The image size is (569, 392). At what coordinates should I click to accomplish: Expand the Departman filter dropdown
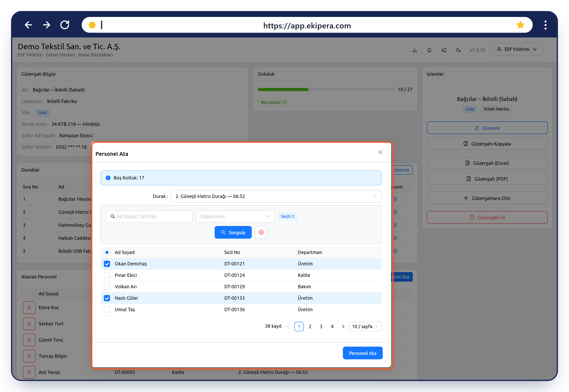(235, 216)
